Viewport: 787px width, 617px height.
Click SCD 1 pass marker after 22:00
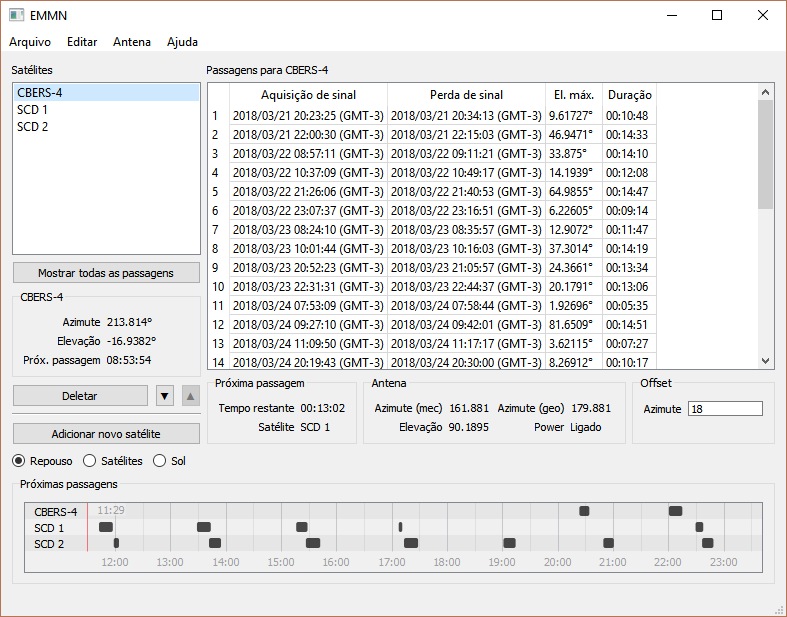coord(699,527)
